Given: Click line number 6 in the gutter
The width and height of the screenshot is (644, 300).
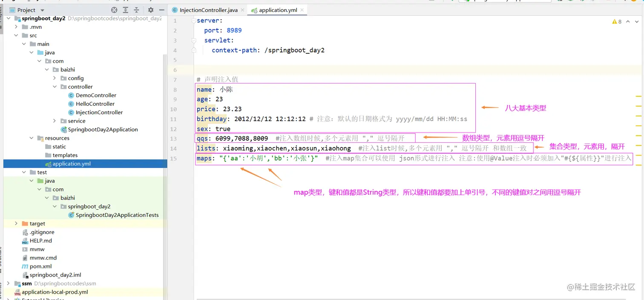Looking at the screenshot, I should pos(175,70).
